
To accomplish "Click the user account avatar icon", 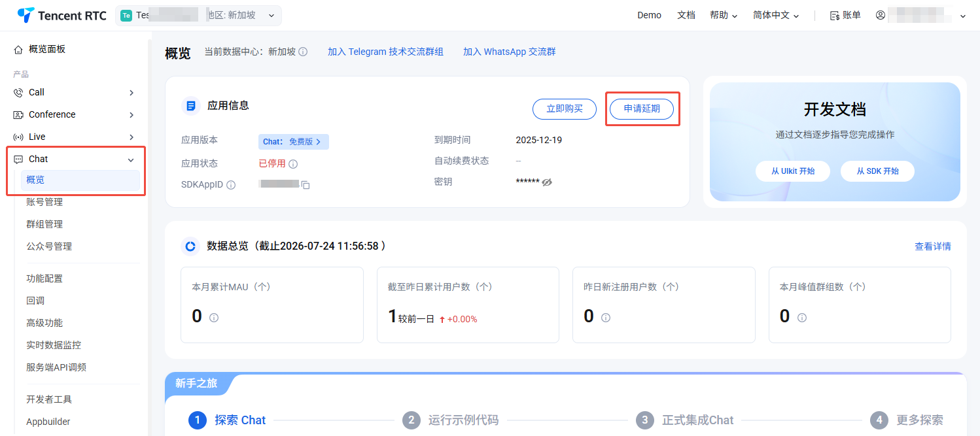I will click(x=881, y=15).
